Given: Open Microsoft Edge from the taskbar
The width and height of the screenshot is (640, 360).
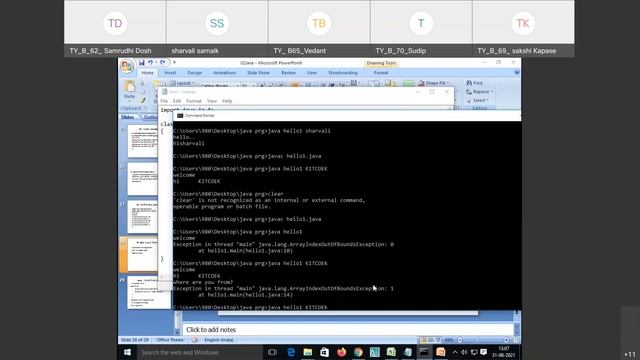Looking at the screenshot, I should (x=291, y=352).
